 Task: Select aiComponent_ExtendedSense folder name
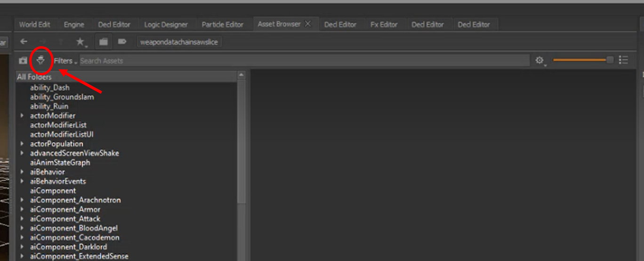[79, 257]
